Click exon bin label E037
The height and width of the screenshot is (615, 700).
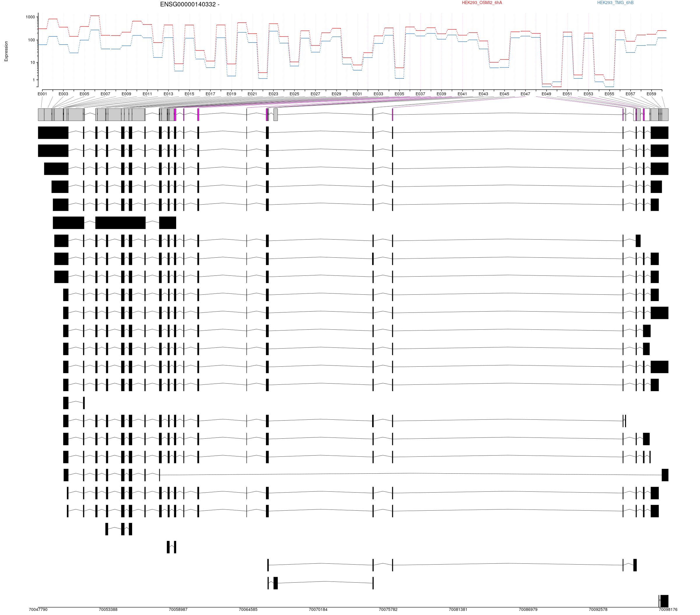click(421, 94)
